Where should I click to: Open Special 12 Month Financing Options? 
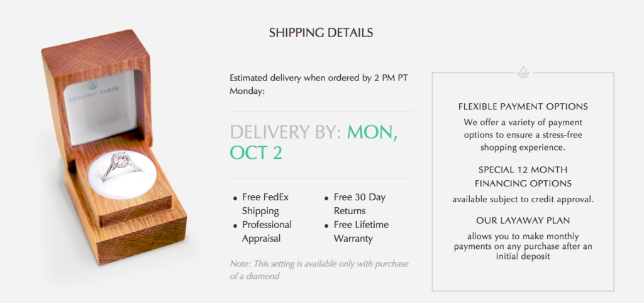(x=523, y=176)
